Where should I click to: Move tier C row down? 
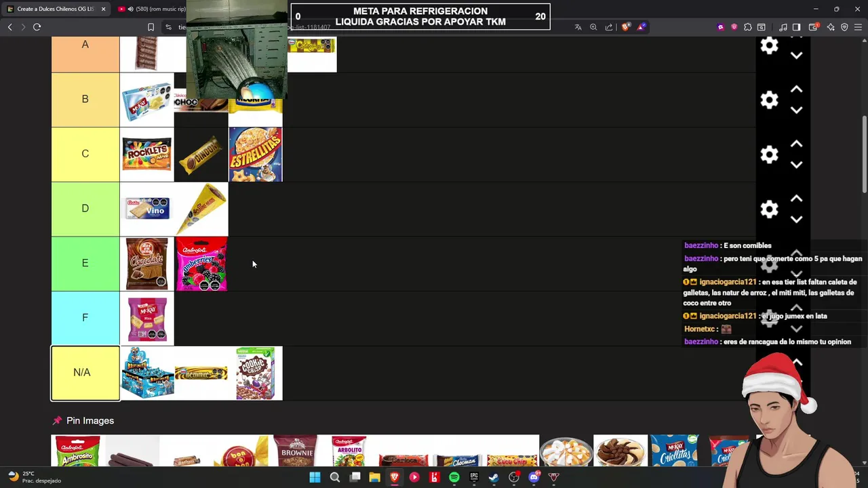[797, 165]
